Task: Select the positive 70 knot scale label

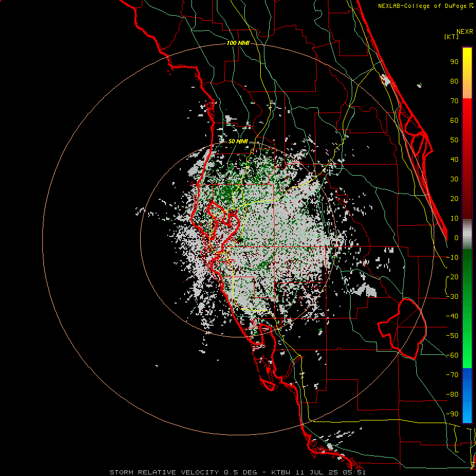Action: [x=454, y=101]
